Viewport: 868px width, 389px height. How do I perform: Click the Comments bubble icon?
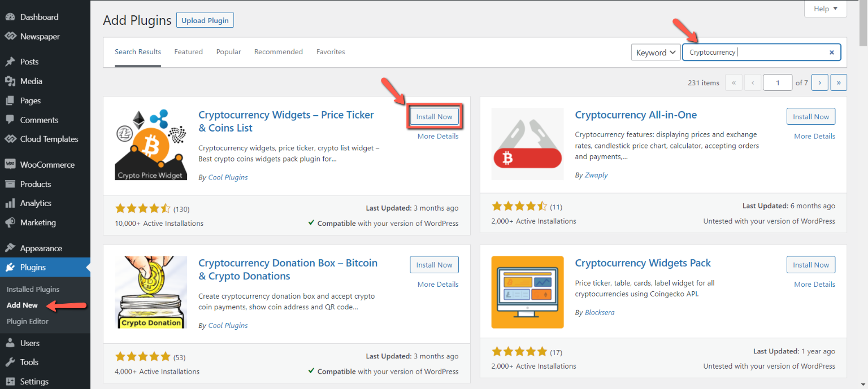pos(10,120)
